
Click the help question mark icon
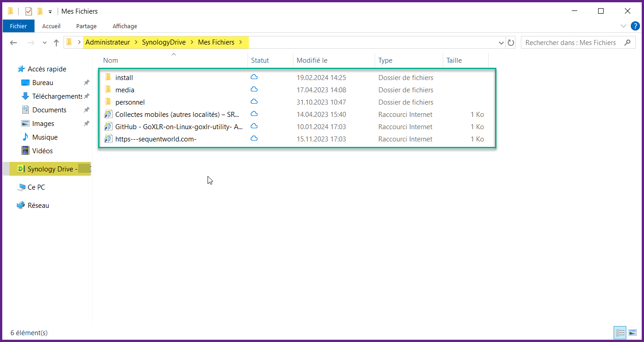pos(635,26)
